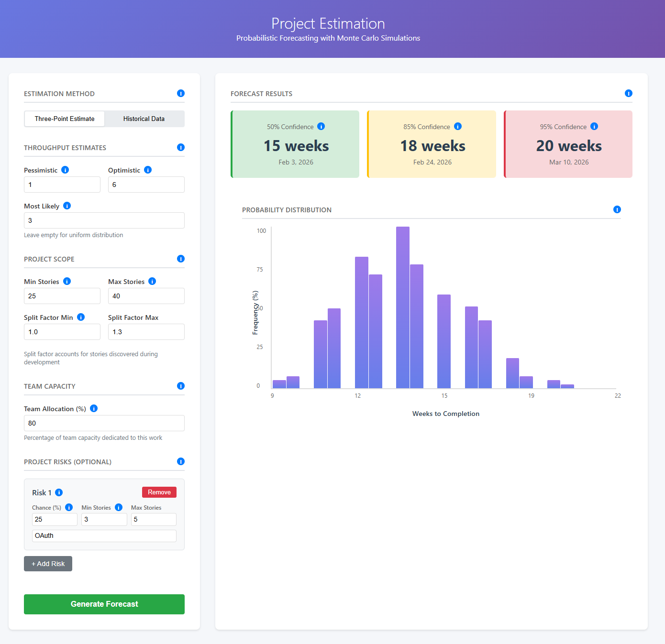Viewport: 665px width, 644px height.
Task: Click the '15 weeks' forecast value
Action: [x=296, y=146]
